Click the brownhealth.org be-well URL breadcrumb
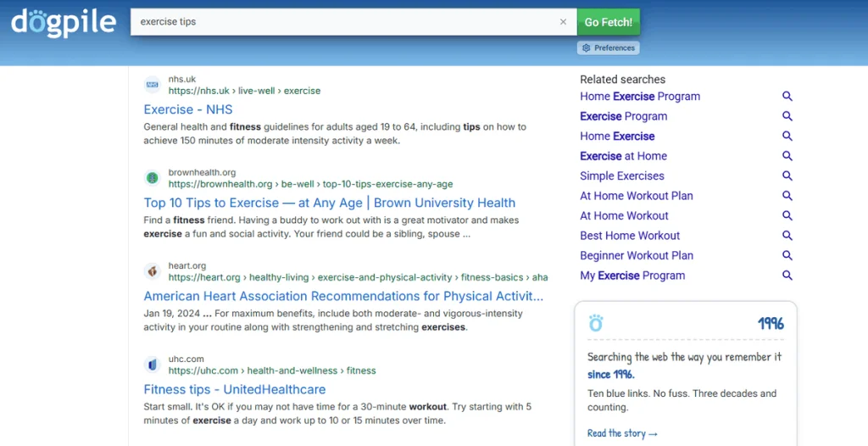Screen dimensions: 868x446 (x=310, y=184)
